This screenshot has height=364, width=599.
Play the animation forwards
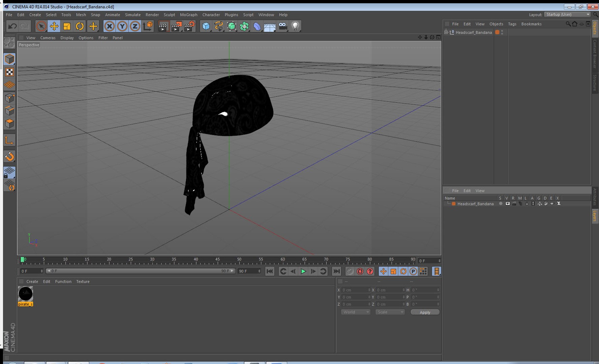coord(303,271)
